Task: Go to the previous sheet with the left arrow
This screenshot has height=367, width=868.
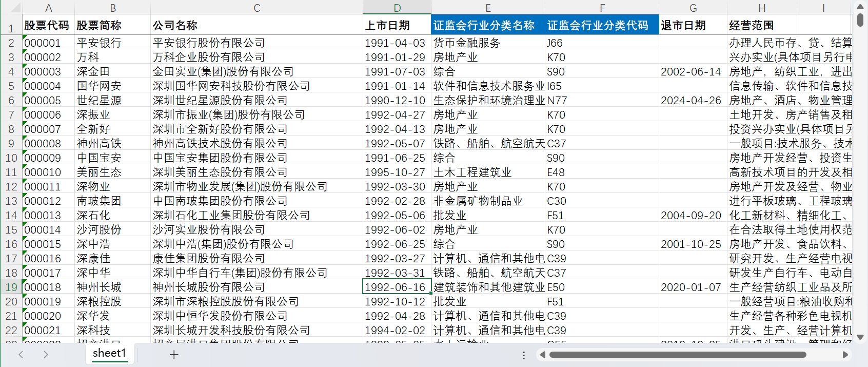Action: tap(21, 355)
